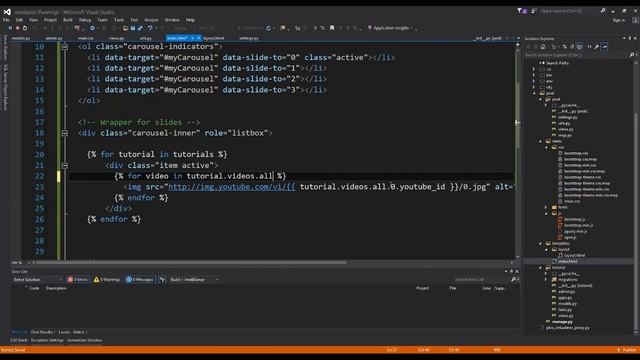The width and height of the screenshot is (640, 360).
Task: Open the Build menu
Action: click(68, 20)
